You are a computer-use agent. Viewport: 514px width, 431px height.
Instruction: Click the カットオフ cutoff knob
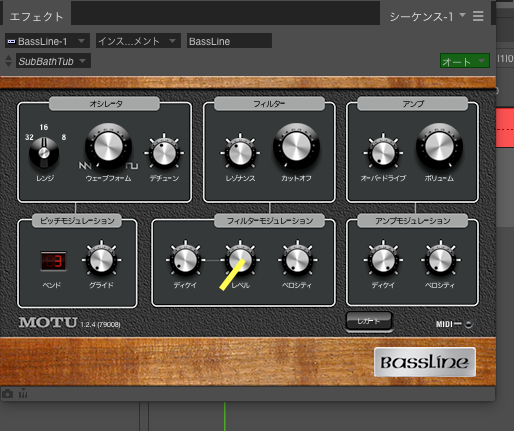coord(296,146)
